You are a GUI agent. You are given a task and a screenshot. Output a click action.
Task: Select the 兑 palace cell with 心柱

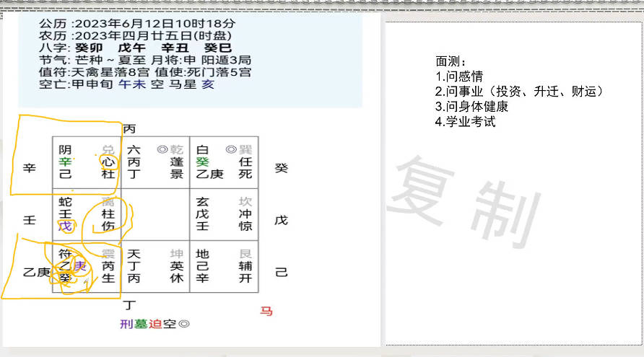point(86,162)
